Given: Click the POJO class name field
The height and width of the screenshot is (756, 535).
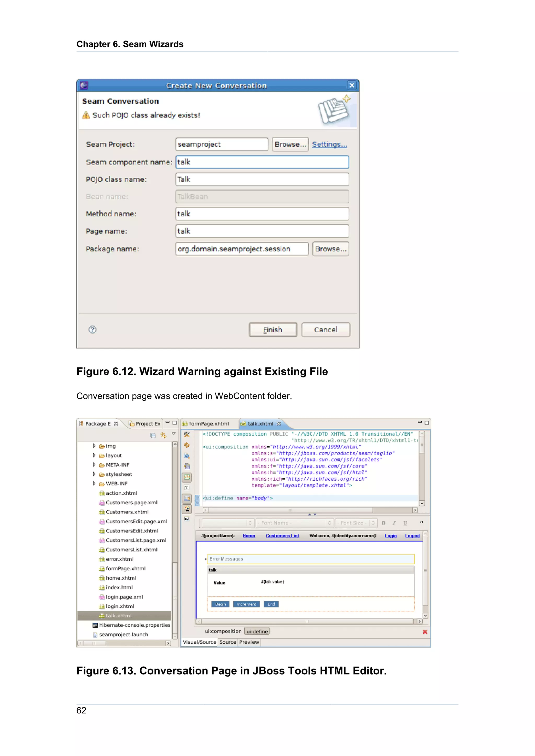Looking at the screenshot, I should coord(262,179).
